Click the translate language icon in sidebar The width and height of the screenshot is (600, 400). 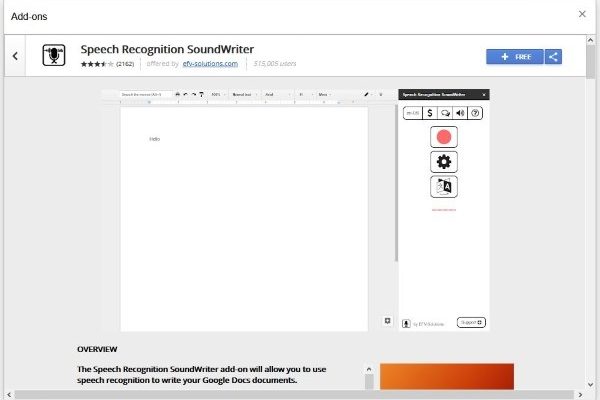click(x=444, y=187)
